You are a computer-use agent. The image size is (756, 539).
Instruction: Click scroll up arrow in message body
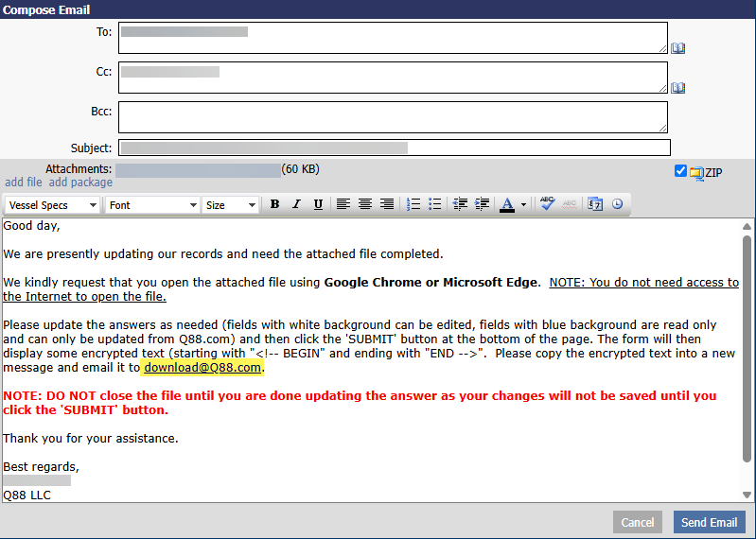(x=747, y=226)
